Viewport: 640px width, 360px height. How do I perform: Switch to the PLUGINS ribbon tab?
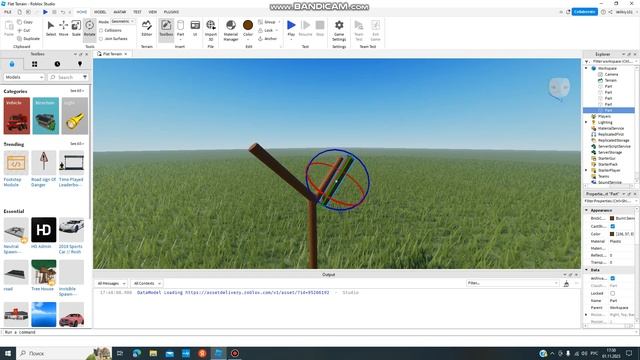tap(171, 12)
